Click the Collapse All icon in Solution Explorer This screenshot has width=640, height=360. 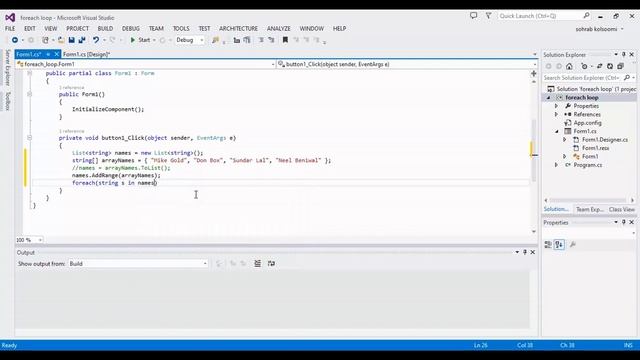point(620,66)
